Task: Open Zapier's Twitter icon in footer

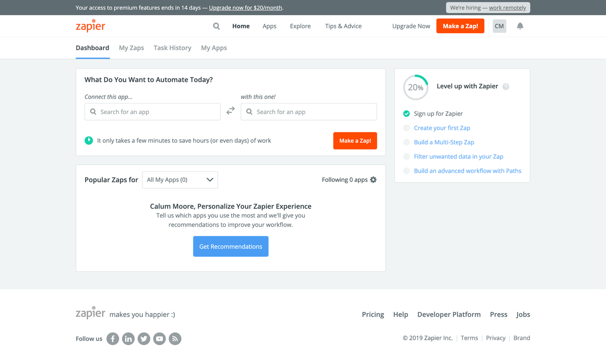Action: [x=144, y=339]
